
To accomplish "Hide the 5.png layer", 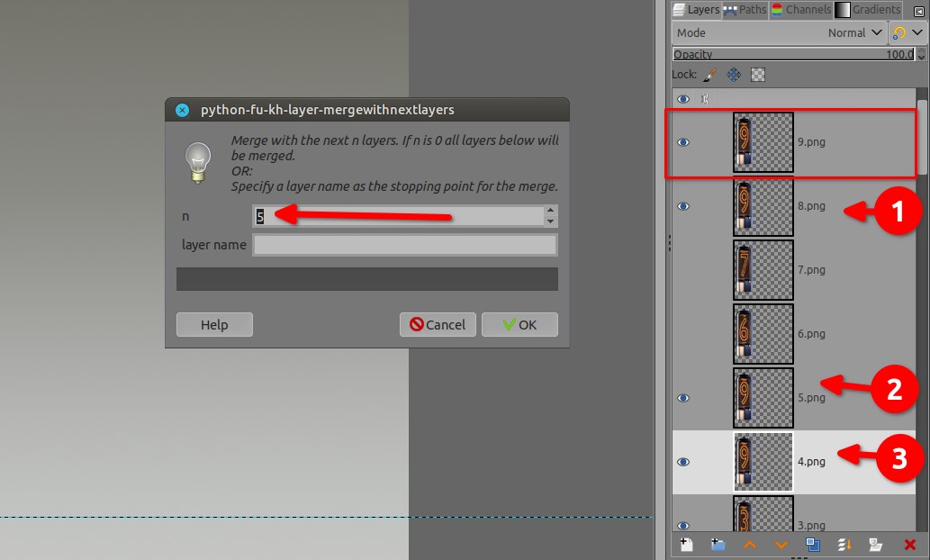I will click(x=683, y=398).
